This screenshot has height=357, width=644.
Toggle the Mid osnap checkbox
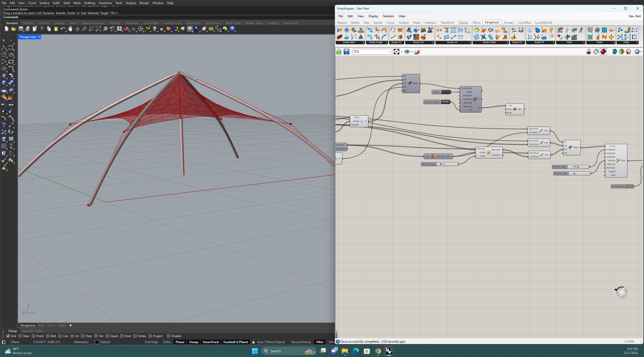[47, 336]
